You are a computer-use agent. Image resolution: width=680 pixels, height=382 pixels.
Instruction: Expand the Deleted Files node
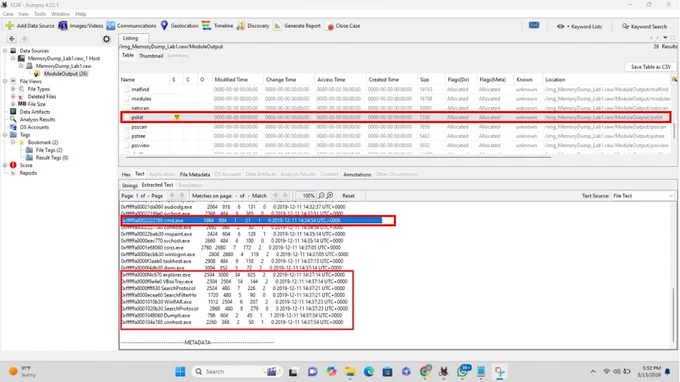point(13,96)
